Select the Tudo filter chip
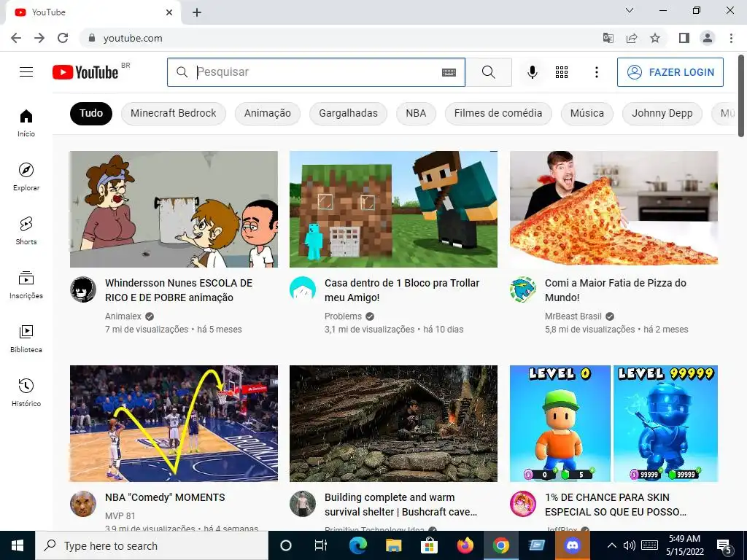This screenshot has width=747, height=560. pyautogui.click(x=91, y=113)
